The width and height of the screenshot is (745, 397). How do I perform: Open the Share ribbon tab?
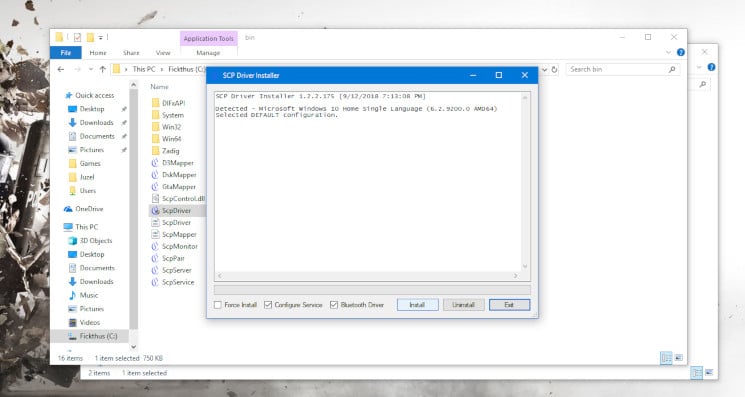click(x=131, y=53)
